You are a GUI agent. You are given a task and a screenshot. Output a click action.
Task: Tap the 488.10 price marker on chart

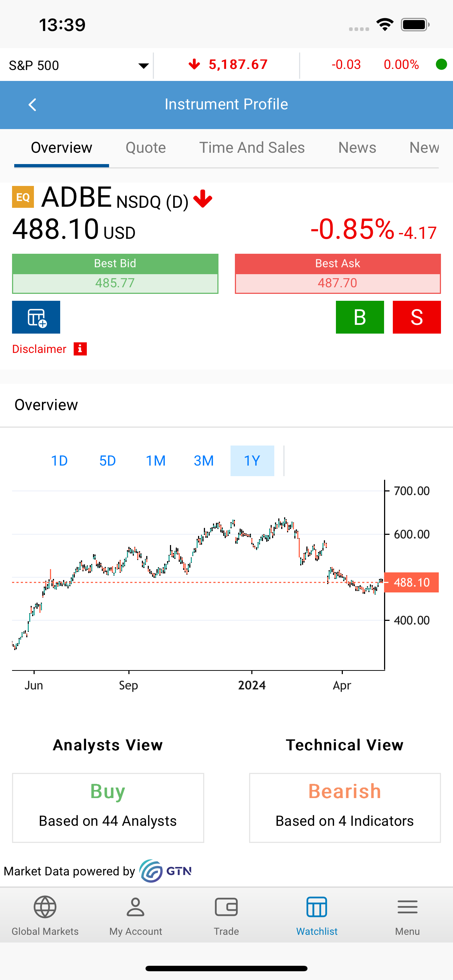[x=411, y=583]
